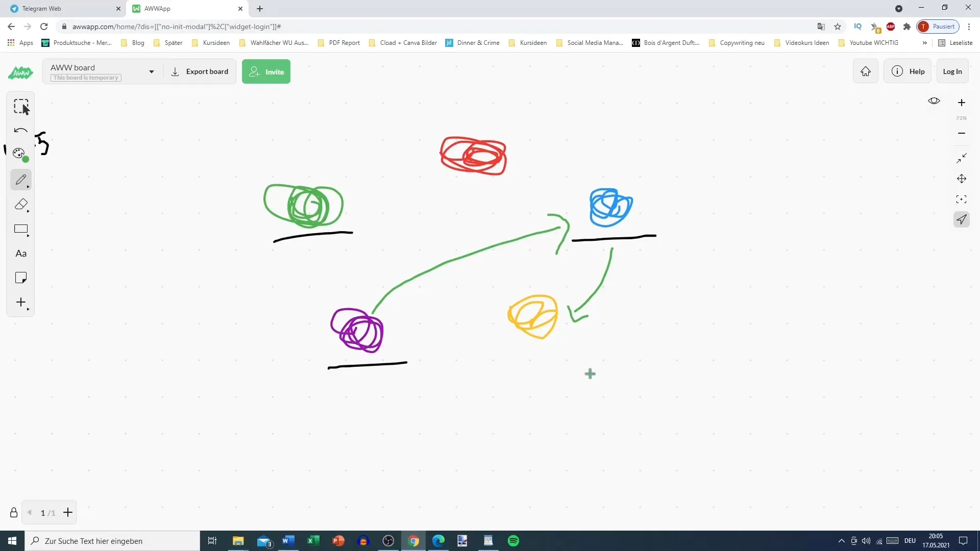
Task: Select the sticky note tool
Action: (20, 278)
